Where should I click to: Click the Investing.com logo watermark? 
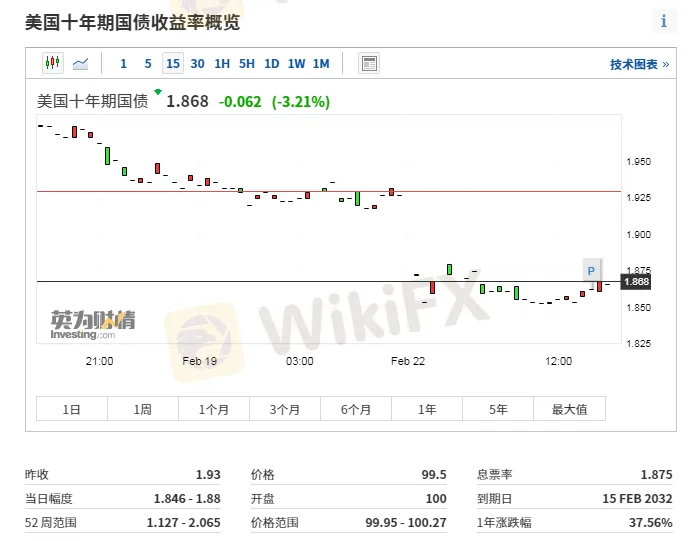[93, 325]
